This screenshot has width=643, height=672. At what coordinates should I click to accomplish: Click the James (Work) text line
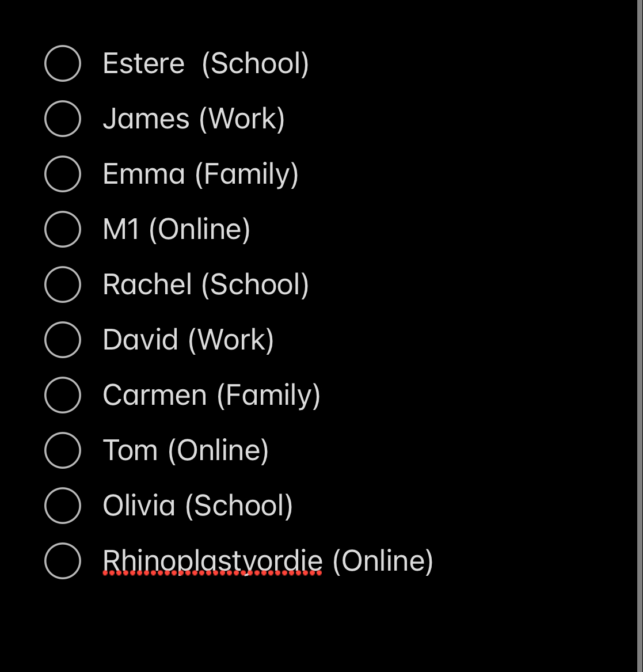(x=193, y=119)
